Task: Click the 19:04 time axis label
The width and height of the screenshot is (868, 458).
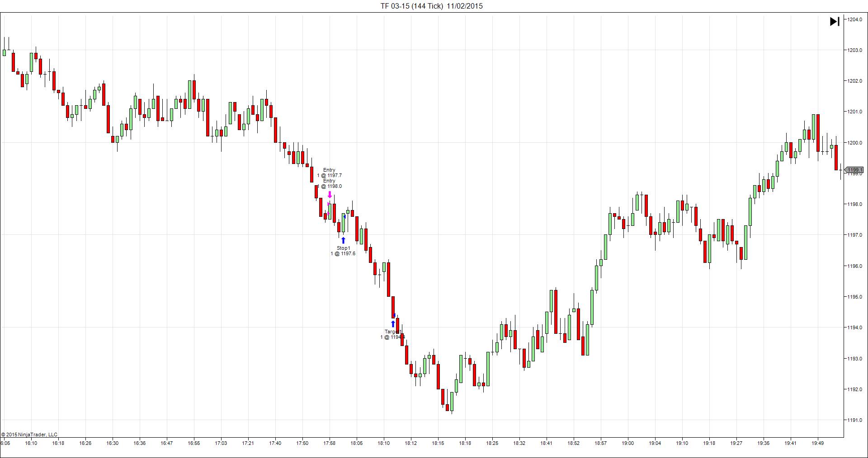Action: [655, 443]
